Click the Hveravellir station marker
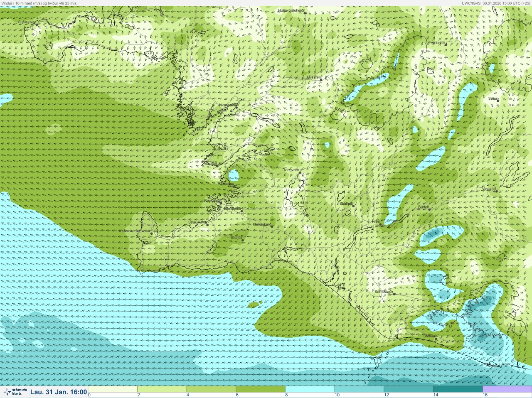 pos(446,45)
